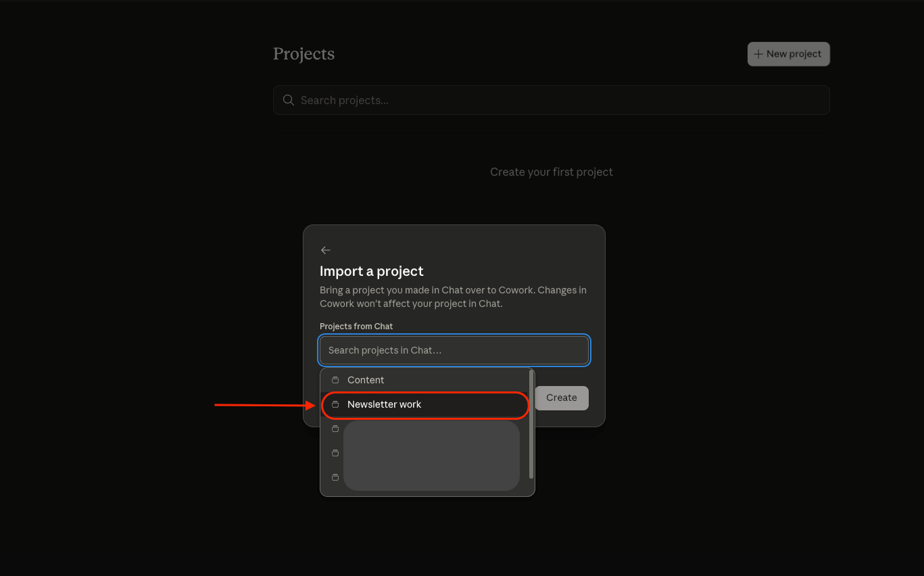This screenshot has width=924, height=576.
Task: Click the project icon beside Content
Action: coord(335,380)
